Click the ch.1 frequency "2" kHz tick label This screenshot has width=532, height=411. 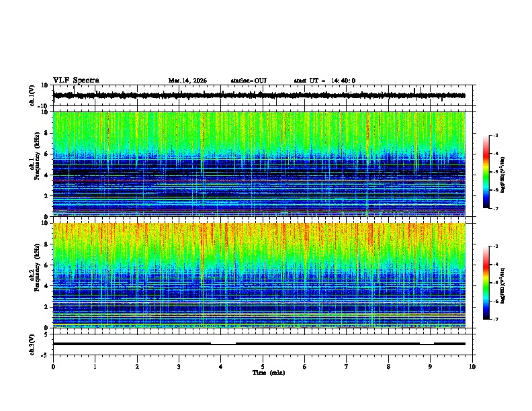click(x=46, y=196)
